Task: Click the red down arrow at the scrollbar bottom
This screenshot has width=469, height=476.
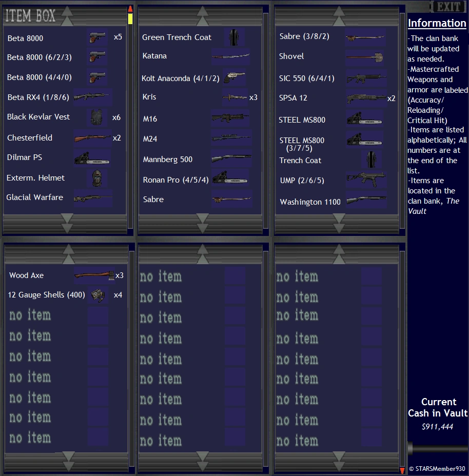Action: 402,470
